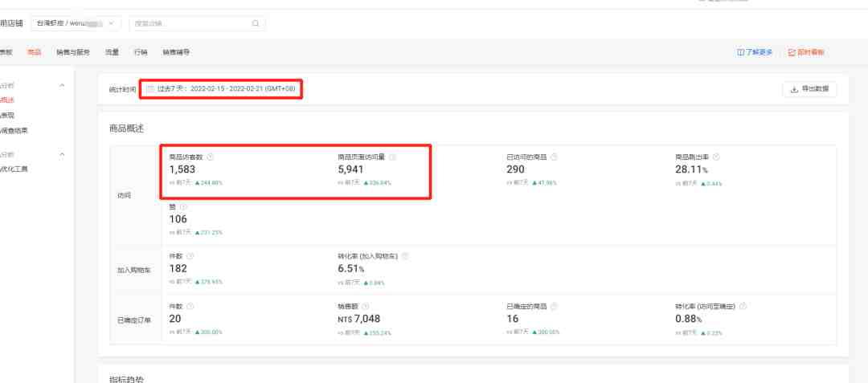Open help tooltip for 转化率 (访问至确定)

pos(743,306)
